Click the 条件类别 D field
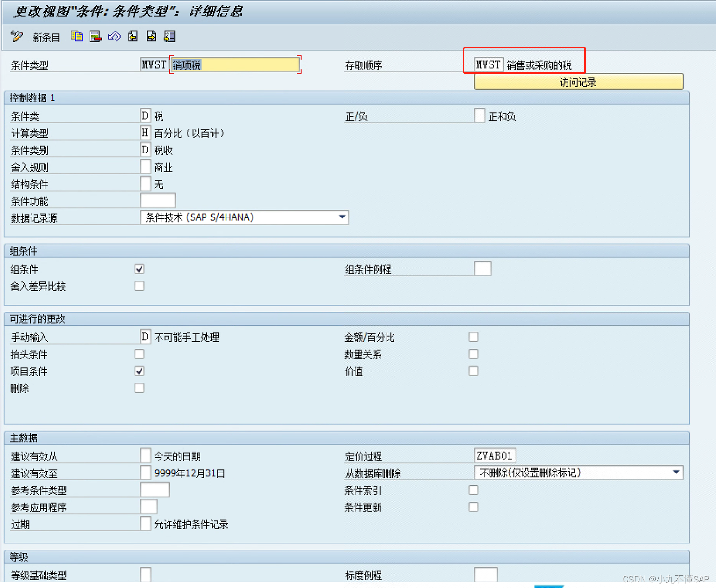The image size is (716, 588). tap(145, 150)
